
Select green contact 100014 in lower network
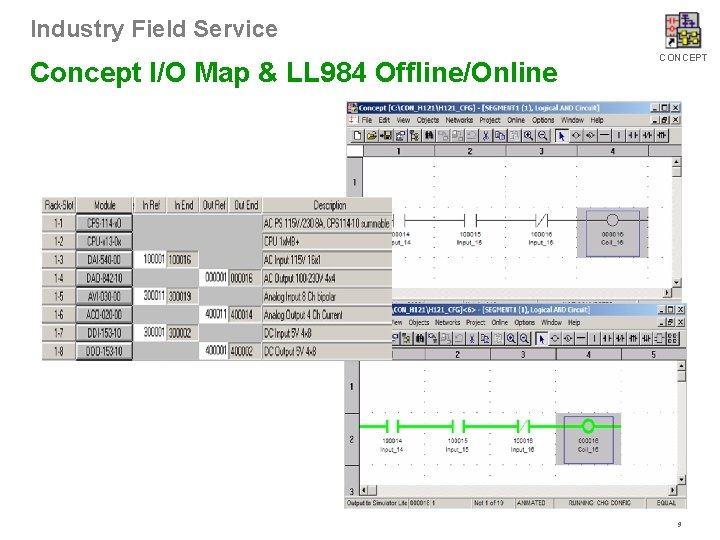[392, 435]
